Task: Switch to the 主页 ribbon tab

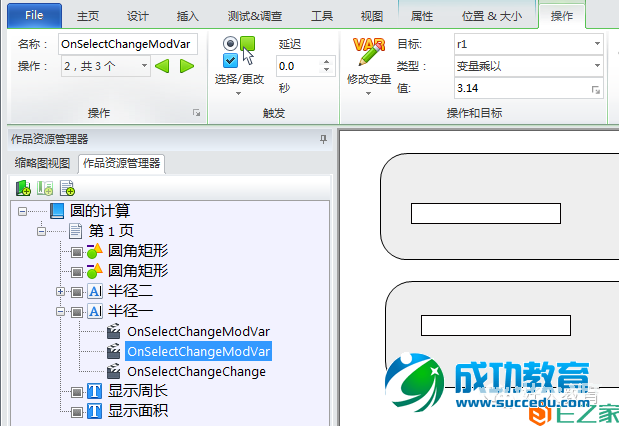Action: click(88, 16)
